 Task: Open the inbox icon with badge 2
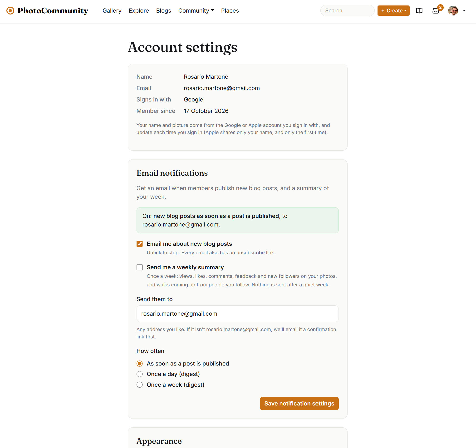pyautogui.click(x=436, y=11)
